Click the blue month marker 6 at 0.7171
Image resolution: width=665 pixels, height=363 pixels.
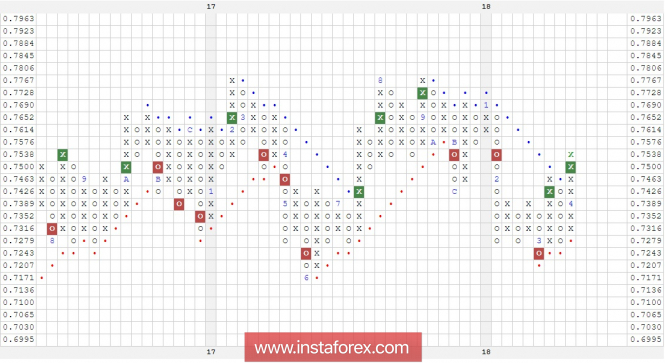[x=306, y=278]
